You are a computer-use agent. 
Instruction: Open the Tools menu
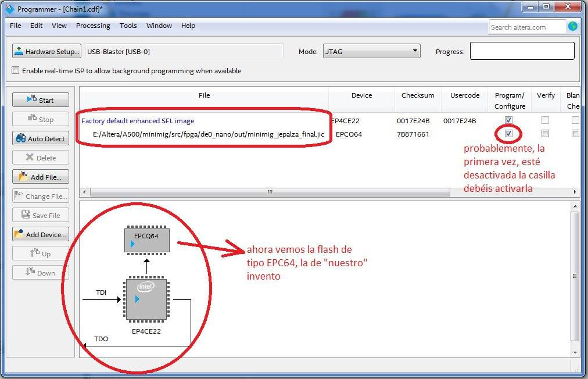[128, 26]
